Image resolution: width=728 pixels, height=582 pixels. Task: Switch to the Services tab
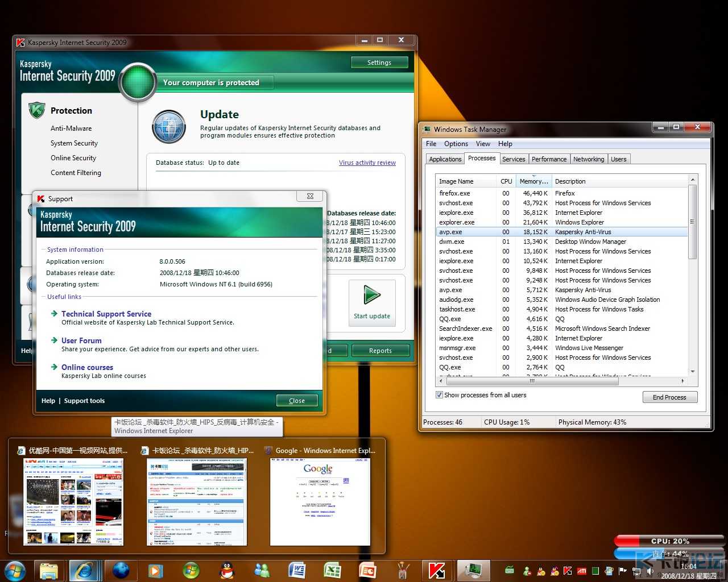tap(514, 159)
